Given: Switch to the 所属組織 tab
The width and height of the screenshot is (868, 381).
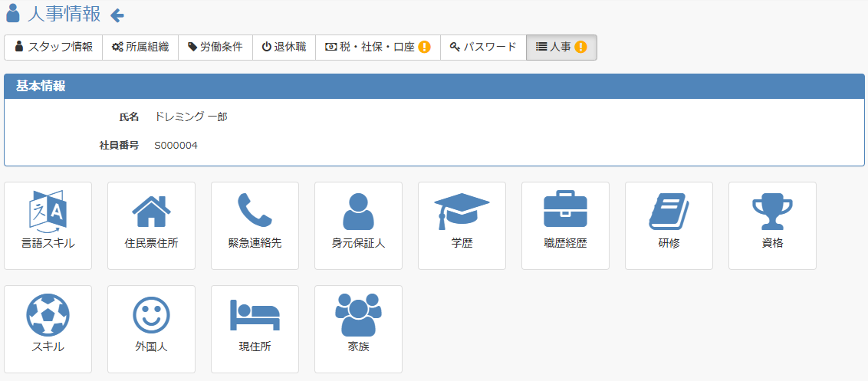Looking at the screenshot, I should click(140, 48).
